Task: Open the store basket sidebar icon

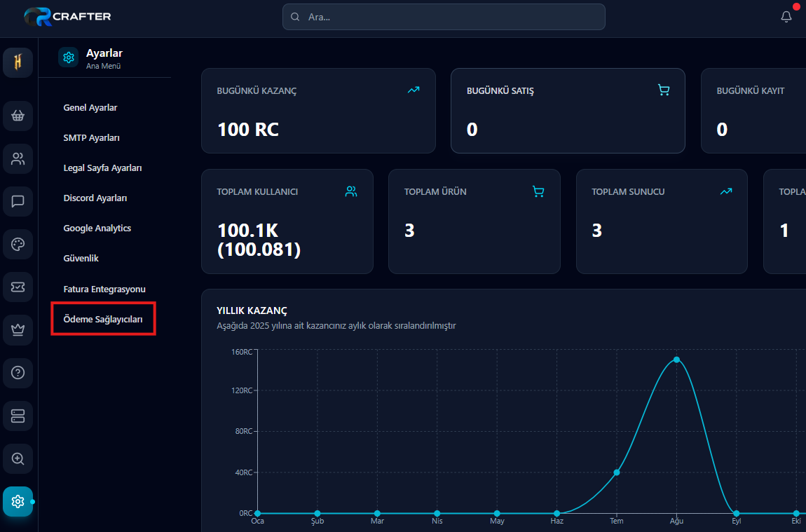Action: pos(18,116)
